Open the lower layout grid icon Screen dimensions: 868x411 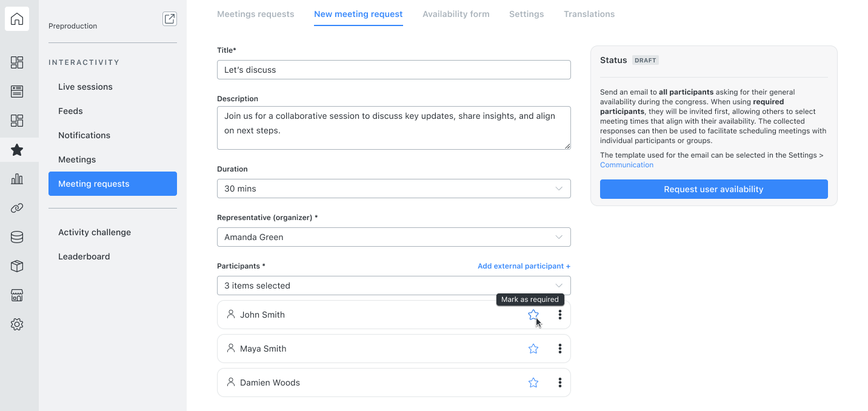pyautogui.click(x=17, y=121)
